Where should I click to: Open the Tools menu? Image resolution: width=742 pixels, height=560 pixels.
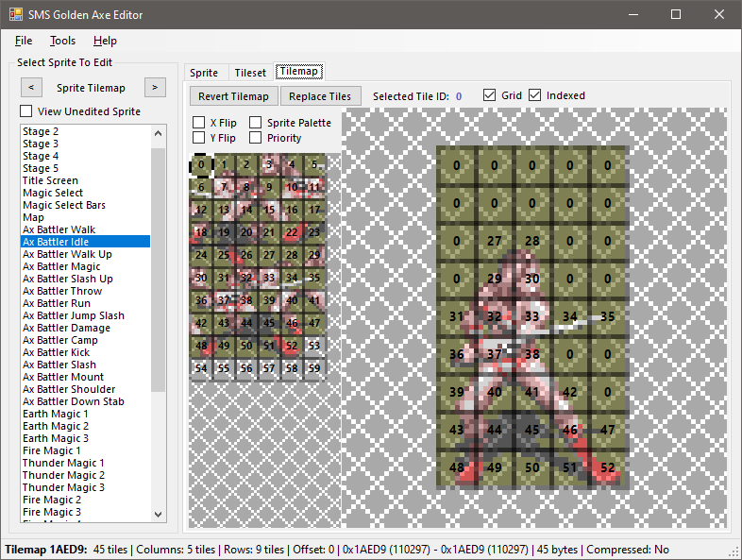click(x=62, y=41)
